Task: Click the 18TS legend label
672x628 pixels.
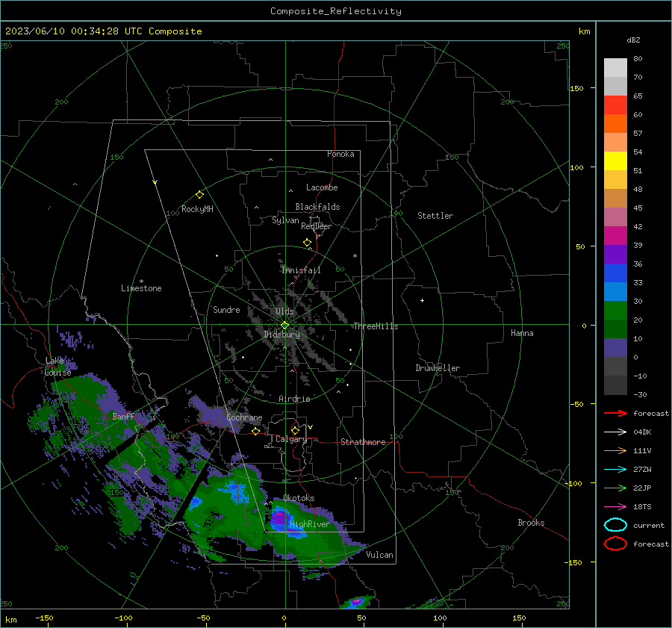Action: coord(642,507)
